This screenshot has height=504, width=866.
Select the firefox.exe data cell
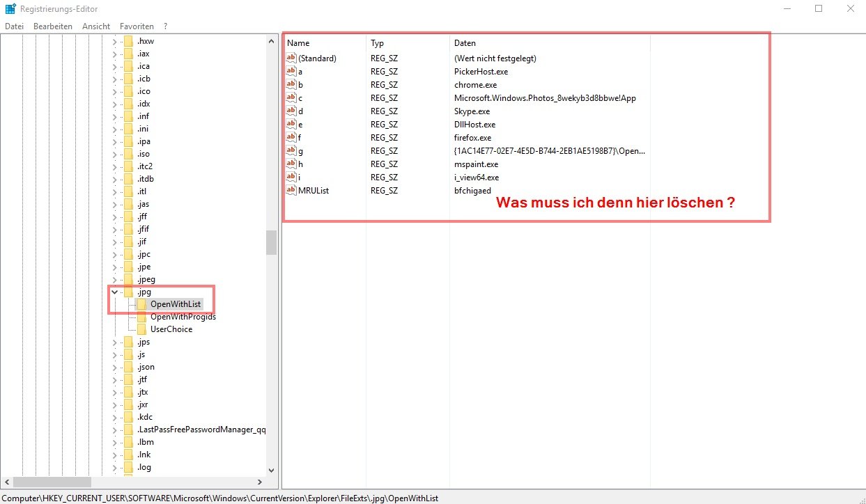(x=473, y=138)
